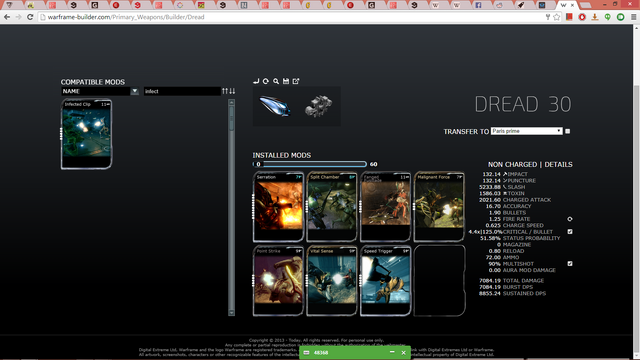Open the DETAILS stats link

click(x=558, y=164)
